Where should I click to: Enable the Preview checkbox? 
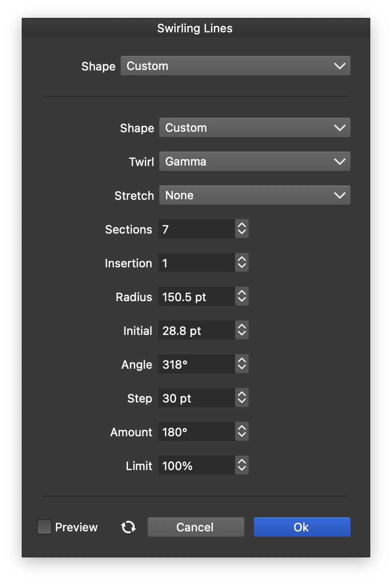pos(44,527)
